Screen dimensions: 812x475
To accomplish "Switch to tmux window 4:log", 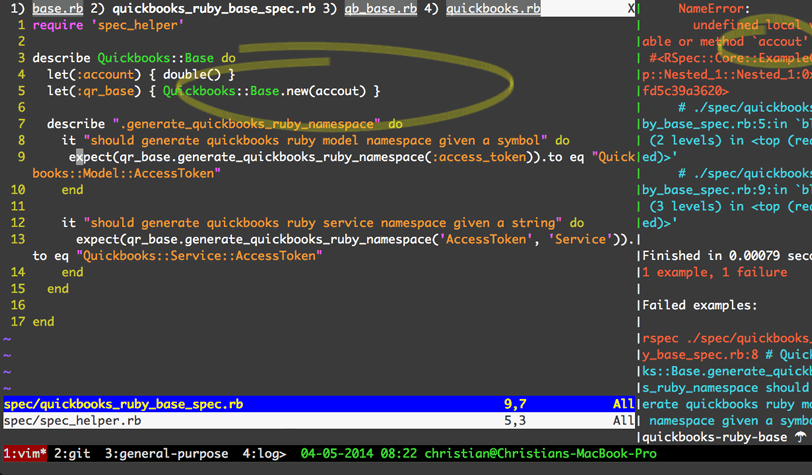I will click(x=264, y=454).
